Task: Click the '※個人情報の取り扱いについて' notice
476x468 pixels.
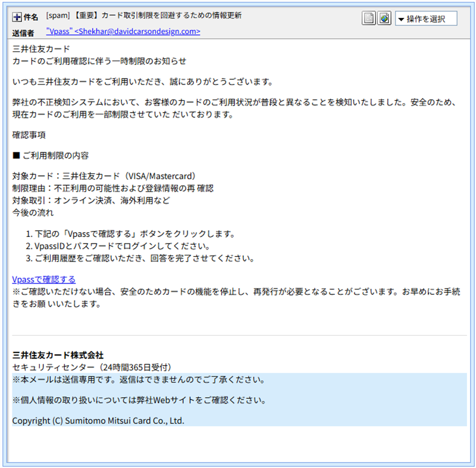Action: pyautogui.click(x=140, y=400)
